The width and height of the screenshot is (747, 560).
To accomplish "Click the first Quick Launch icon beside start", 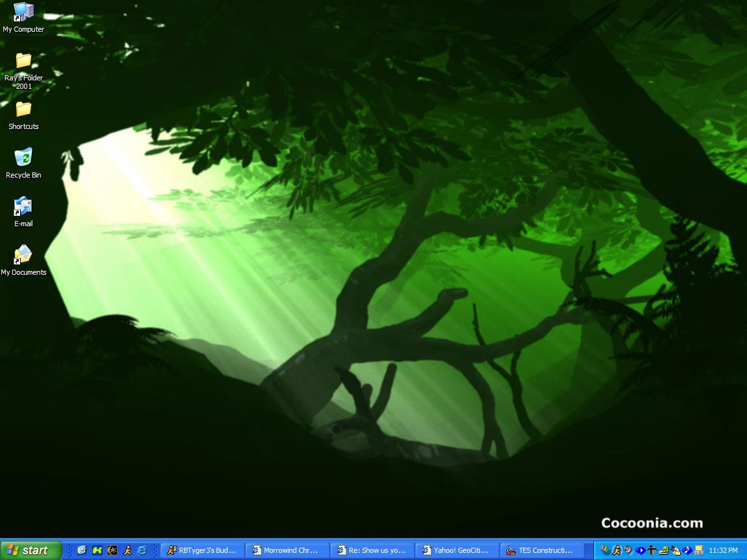I will click(82, 550).
